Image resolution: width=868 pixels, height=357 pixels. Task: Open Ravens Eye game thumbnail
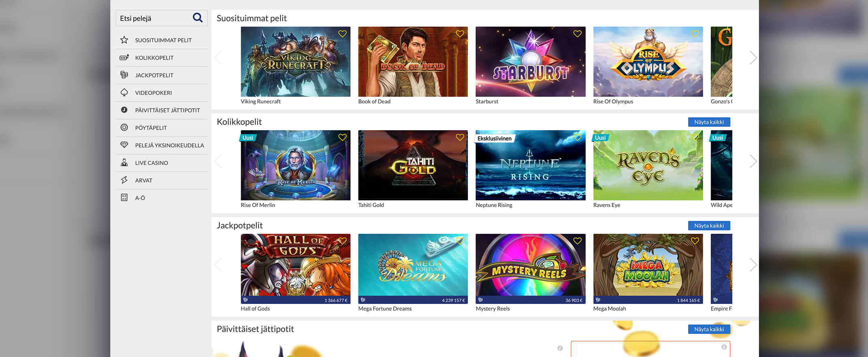point(648,165)
